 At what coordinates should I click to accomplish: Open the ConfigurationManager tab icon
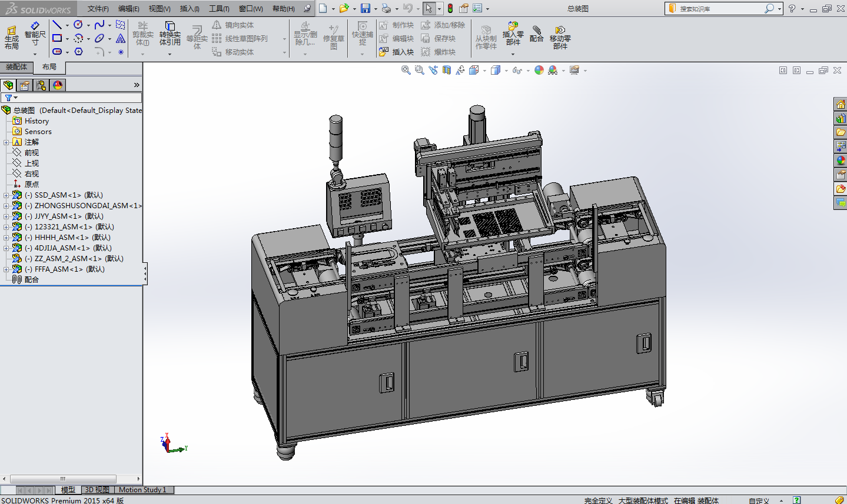click(x=41, y=85)
